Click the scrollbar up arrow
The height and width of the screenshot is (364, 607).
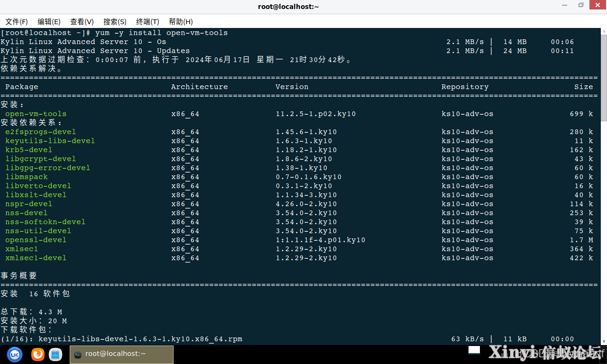point(604,31)
